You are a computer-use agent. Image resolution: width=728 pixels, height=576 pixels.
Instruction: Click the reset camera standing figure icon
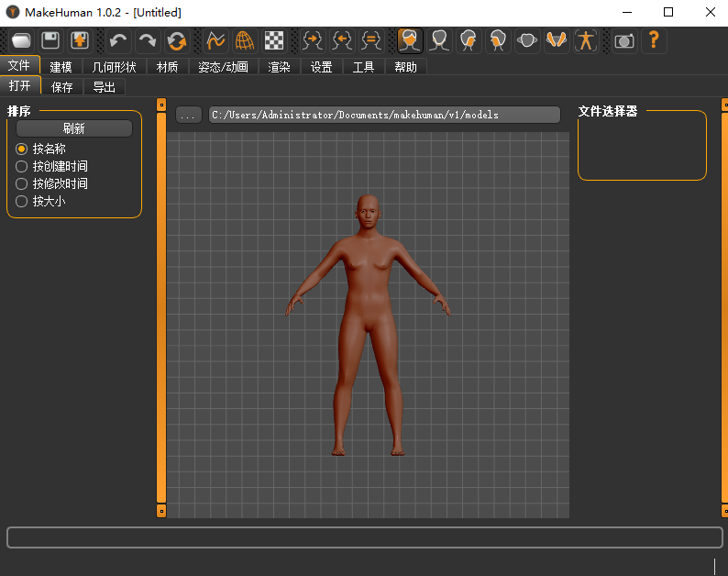[x=586, y=41]
